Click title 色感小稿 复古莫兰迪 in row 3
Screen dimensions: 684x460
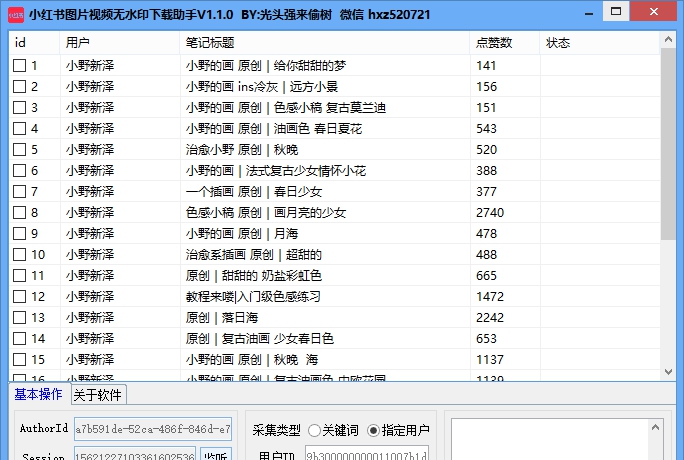click(x=329, y=108)
